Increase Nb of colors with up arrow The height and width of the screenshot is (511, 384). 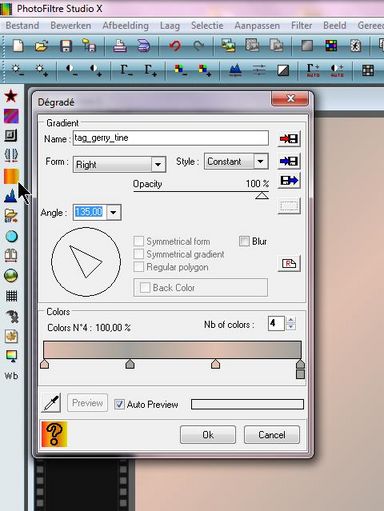pos(291,320)
